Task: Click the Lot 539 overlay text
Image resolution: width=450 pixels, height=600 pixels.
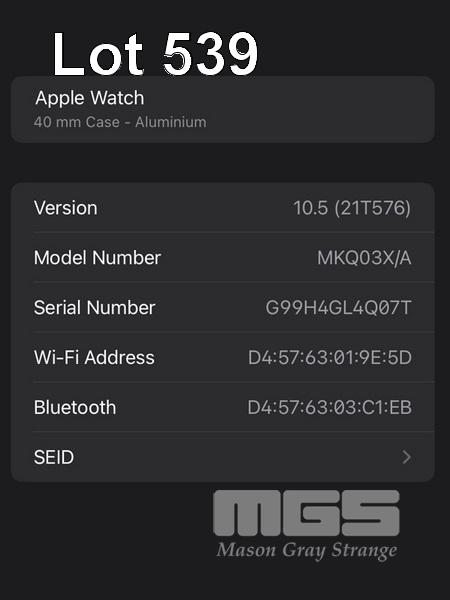Action: (x=155, y=54)
